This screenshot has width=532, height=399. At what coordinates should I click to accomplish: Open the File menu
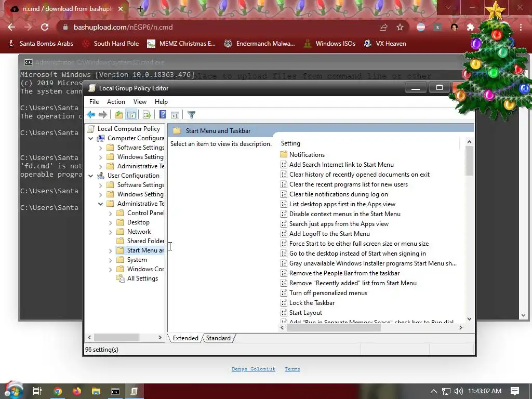[x=94, y=102]
